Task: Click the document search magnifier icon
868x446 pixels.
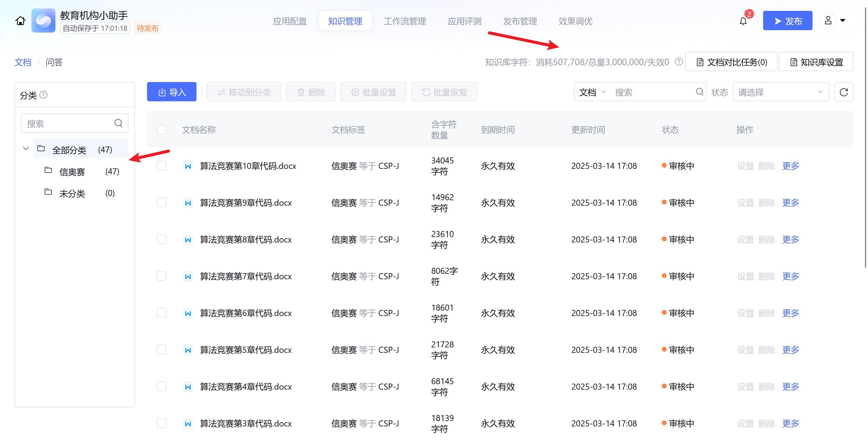Action: click(x=700, y=92)
